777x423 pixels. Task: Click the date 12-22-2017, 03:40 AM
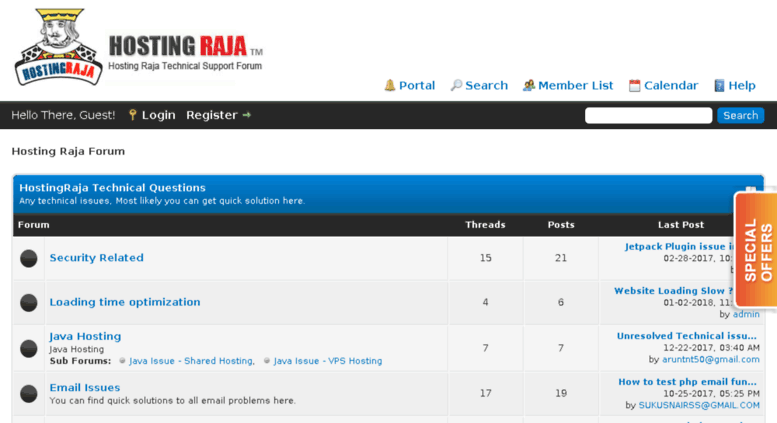coord(712,348)
